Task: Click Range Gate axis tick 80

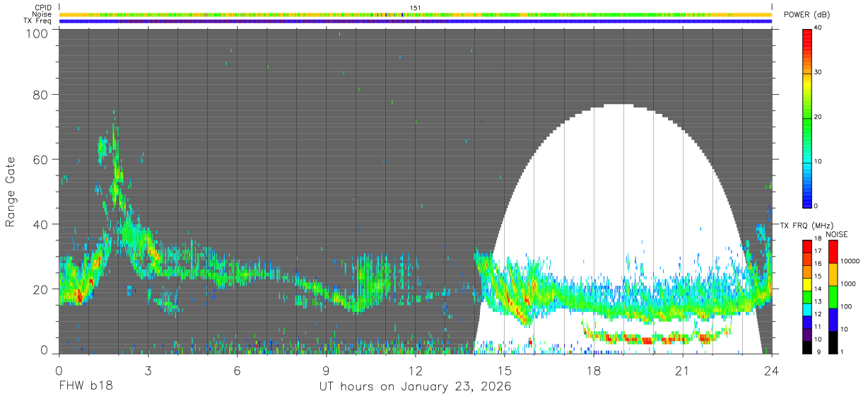Action: (40, 95)
